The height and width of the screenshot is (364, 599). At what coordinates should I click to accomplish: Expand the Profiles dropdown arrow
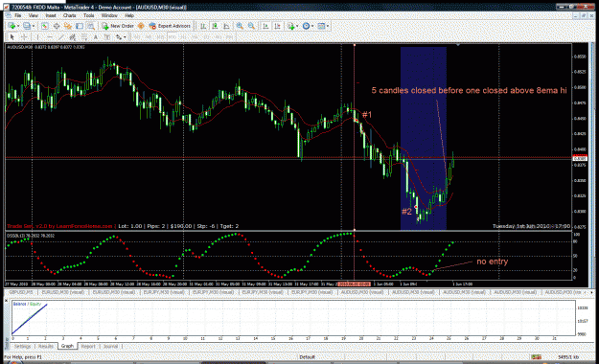pos(34,26)
